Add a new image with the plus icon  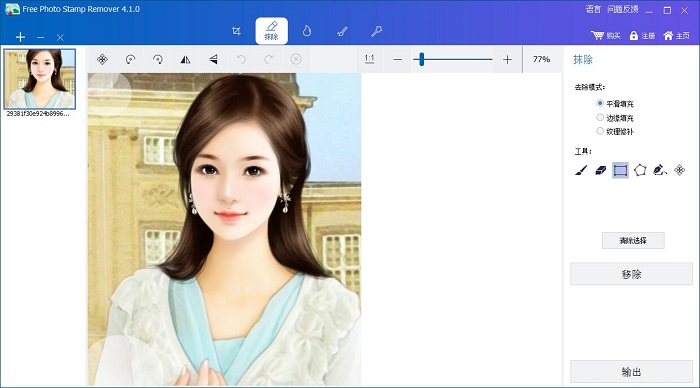point(20,37)
